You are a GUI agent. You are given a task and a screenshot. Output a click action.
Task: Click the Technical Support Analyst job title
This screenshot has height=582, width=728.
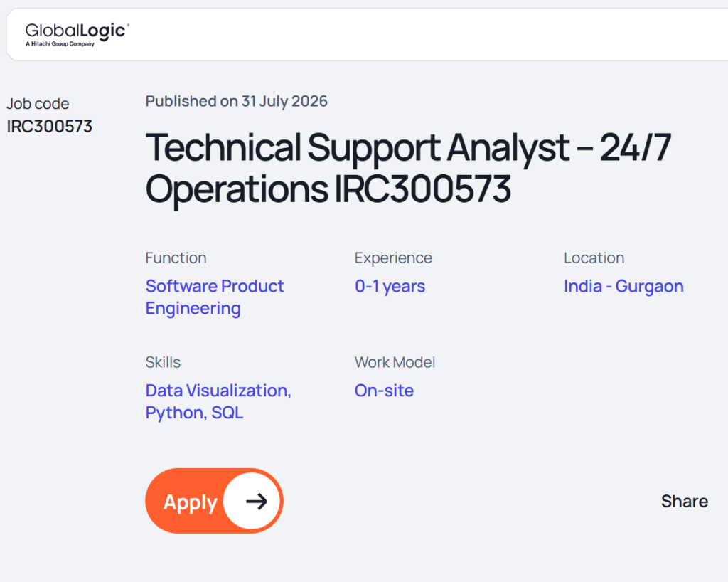(408, 168)
